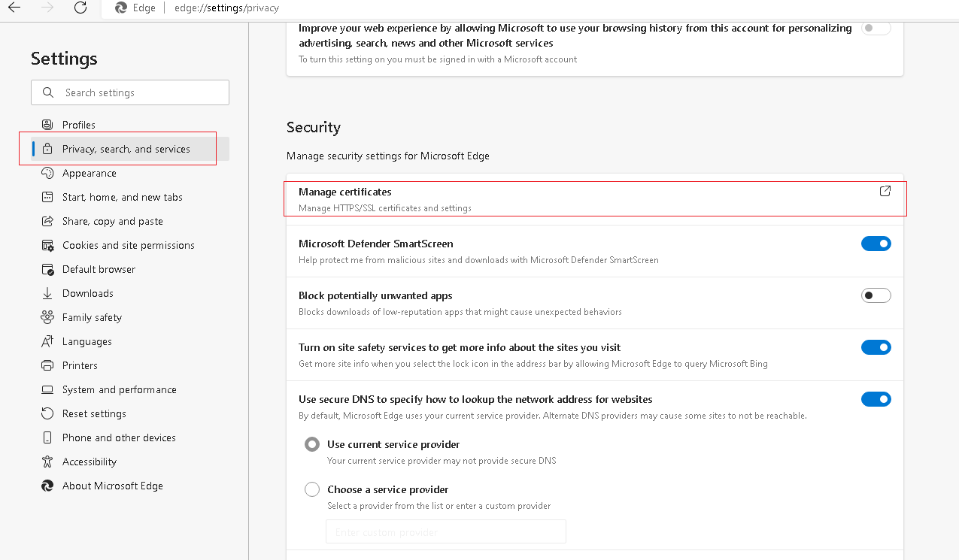Screen dimensions: 959x560
Task: Select Choose a service provider radio
Action: tap(312, 489)
